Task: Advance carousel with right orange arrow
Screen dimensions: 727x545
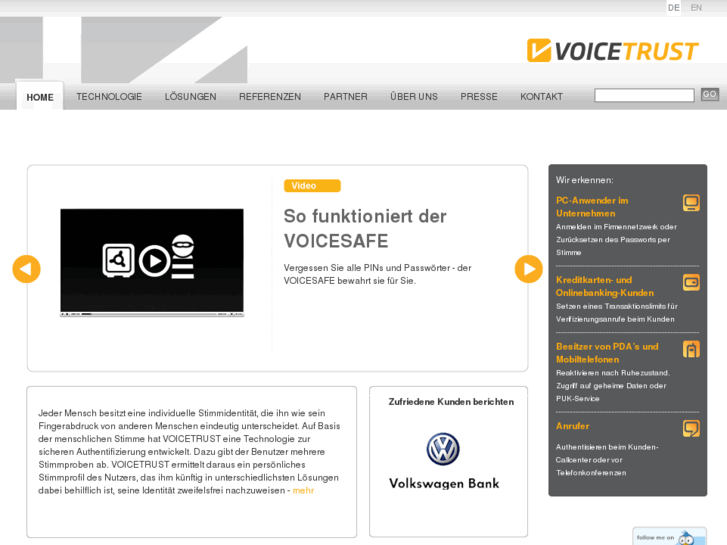Action: [529, 269]
